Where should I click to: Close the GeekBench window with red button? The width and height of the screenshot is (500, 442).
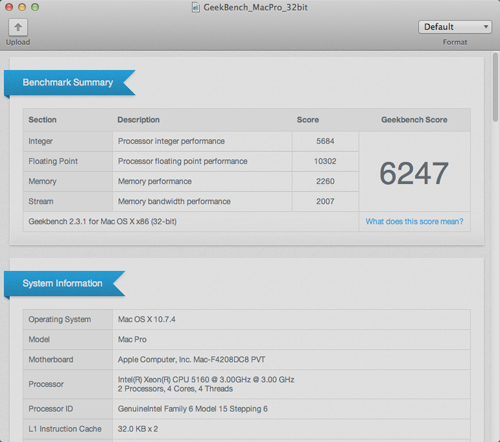click(9, 7)
